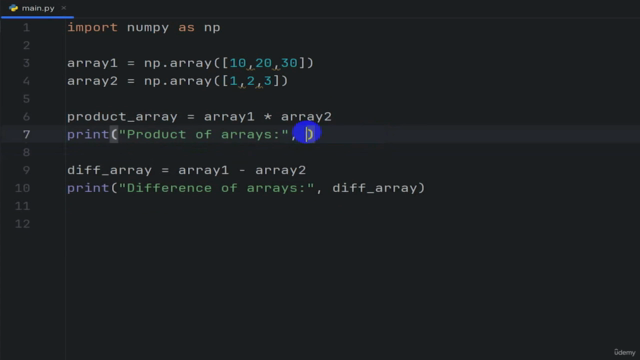Click the number 1 in array2 list
Image resolution: width=640 pixels, height=360 pixels.
[233, 81]
